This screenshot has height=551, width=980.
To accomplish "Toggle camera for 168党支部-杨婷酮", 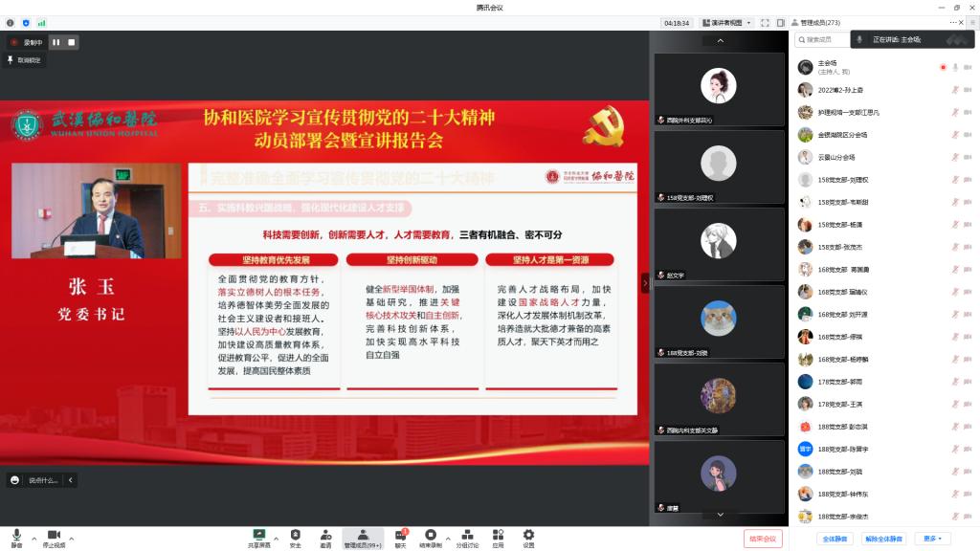I will (969, 360).
